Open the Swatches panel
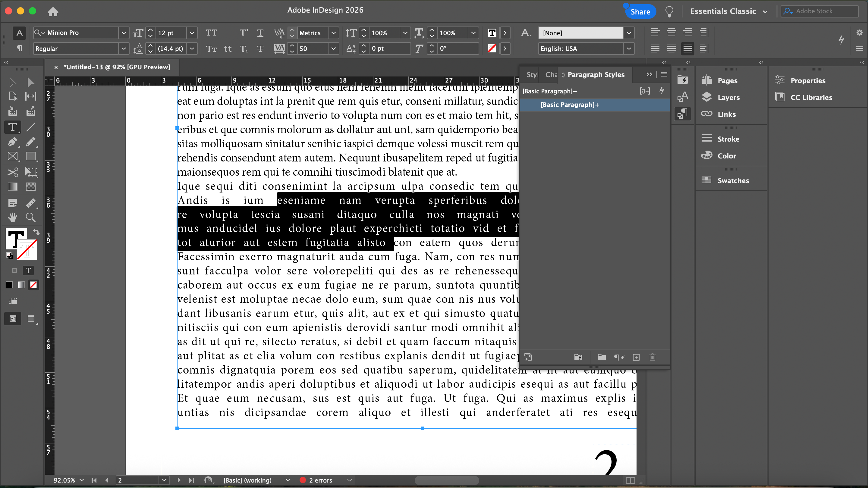Screen dimensions: 868x488 click(x=733, y=180)
